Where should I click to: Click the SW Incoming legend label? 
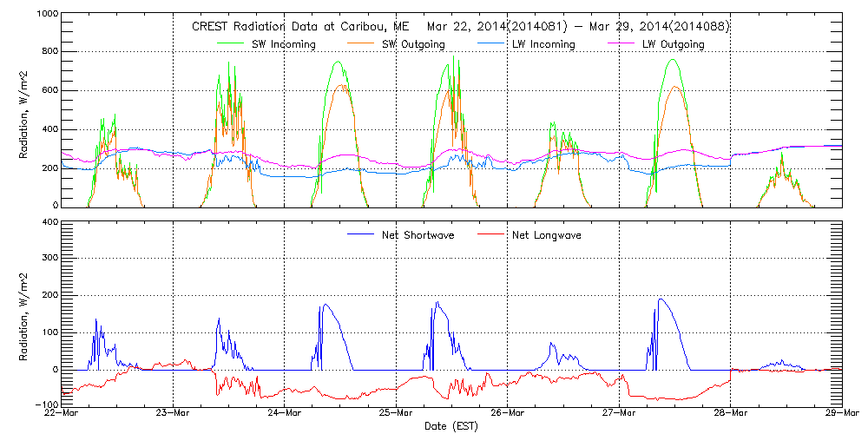tap(284, 44)
